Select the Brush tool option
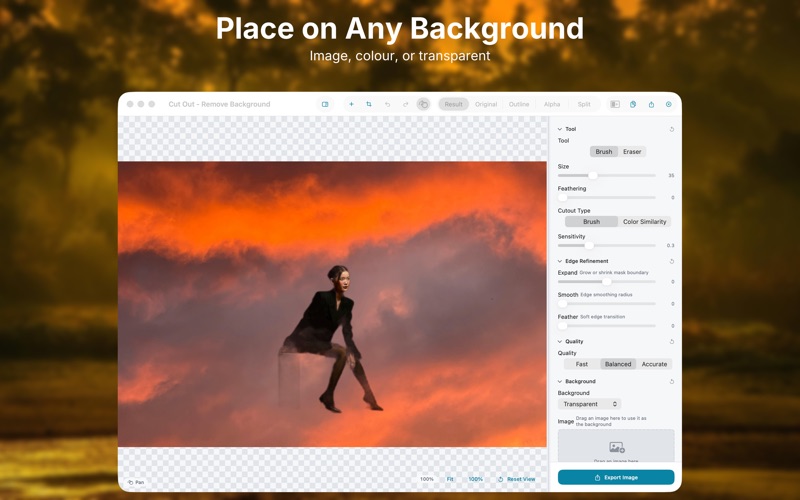Image resolution: width=800 pixels, height=500 pixels. point(604,152)
